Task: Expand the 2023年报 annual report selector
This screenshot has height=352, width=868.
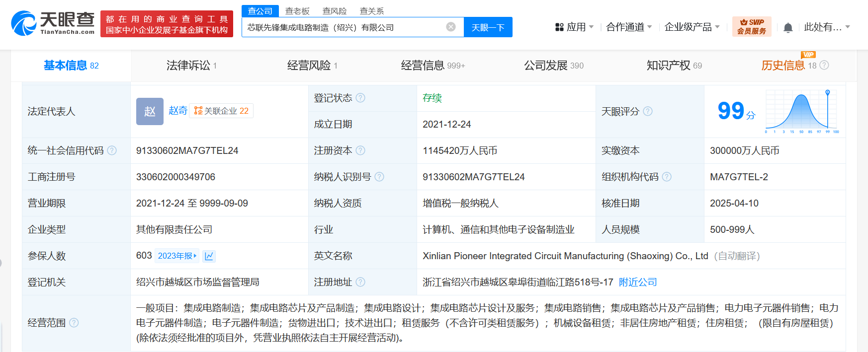Action: pos(177,256)
